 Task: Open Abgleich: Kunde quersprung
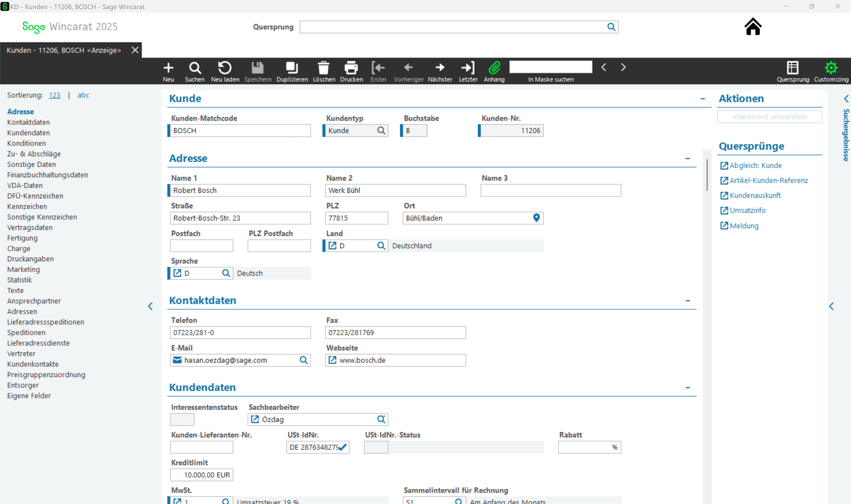click(755, 165)
